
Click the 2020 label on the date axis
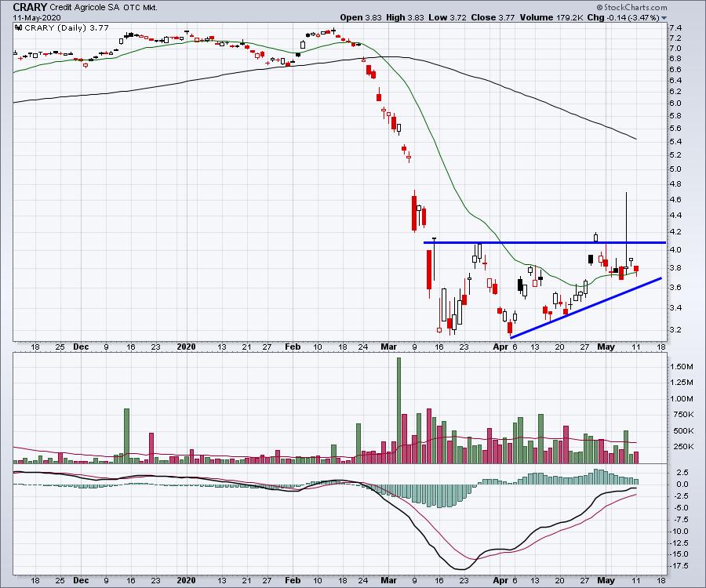[x=185, y=344]
